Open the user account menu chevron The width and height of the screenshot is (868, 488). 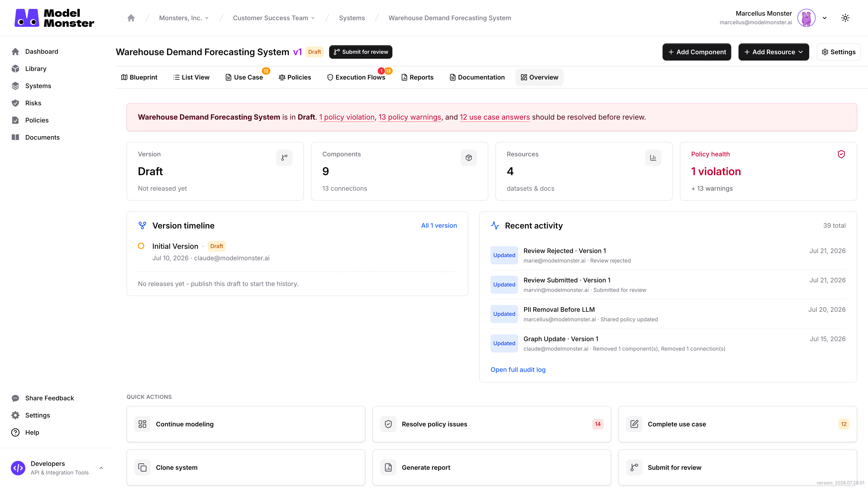point(825,18)
